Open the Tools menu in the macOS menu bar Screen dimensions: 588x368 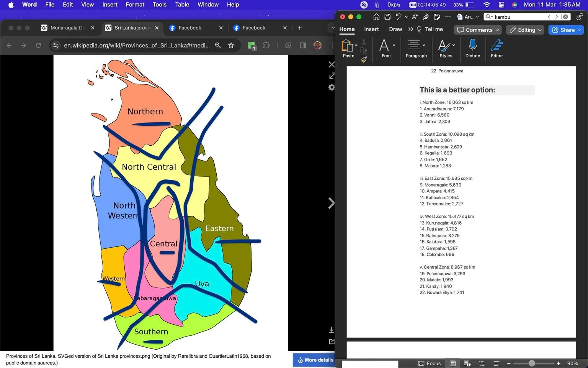click(160, 5)
